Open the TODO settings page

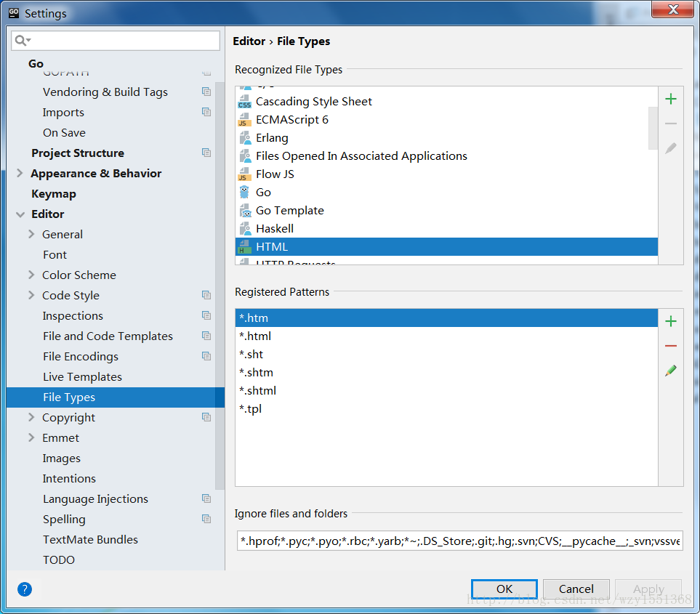[x=58, y=560]
